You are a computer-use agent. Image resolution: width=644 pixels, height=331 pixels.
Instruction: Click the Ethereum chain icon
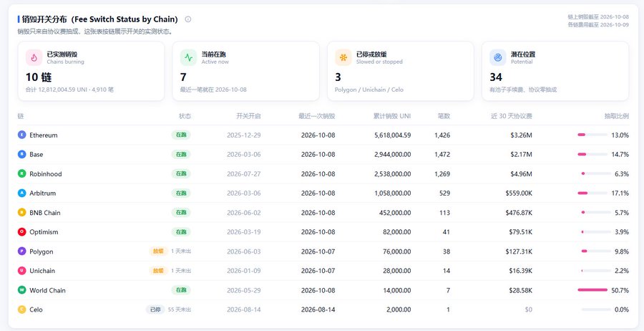coord(21,135)
